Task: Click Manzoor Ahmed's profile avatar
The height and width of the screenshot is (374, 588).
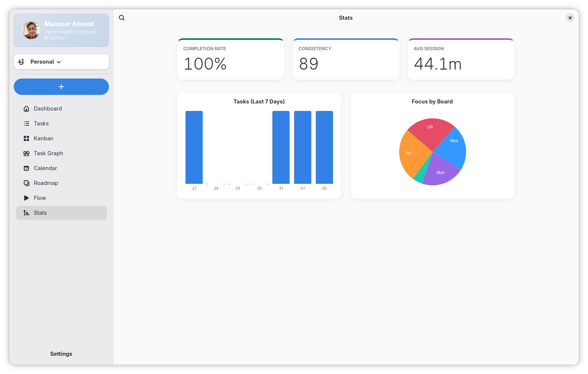Action: click(31, 30)
